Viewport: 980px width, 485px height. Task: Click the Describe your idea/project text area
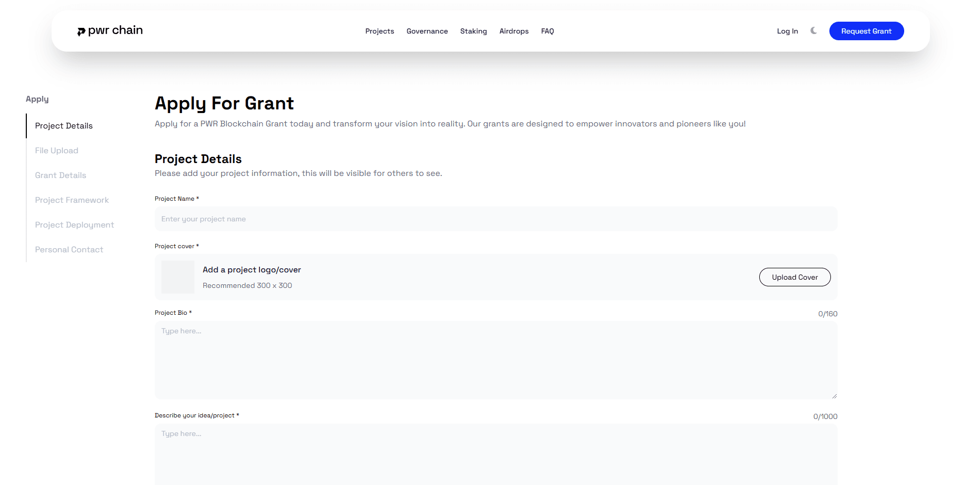pyautogui.click(x=495, y=454)
